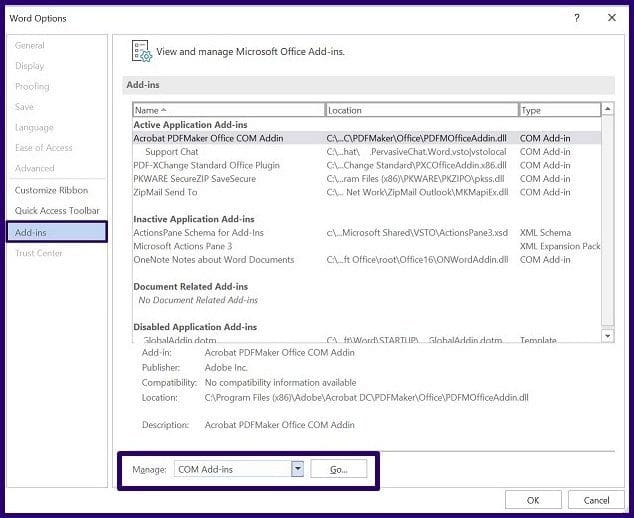Click the No Document Related Add-ins text
Image resolution: width=634 pixels, height=518 pixels.
coord(198,300)
